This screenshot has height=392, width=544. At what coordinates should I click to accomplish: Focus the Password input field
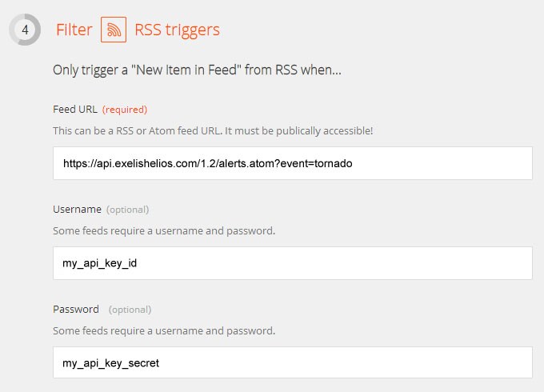click(292, 362)
